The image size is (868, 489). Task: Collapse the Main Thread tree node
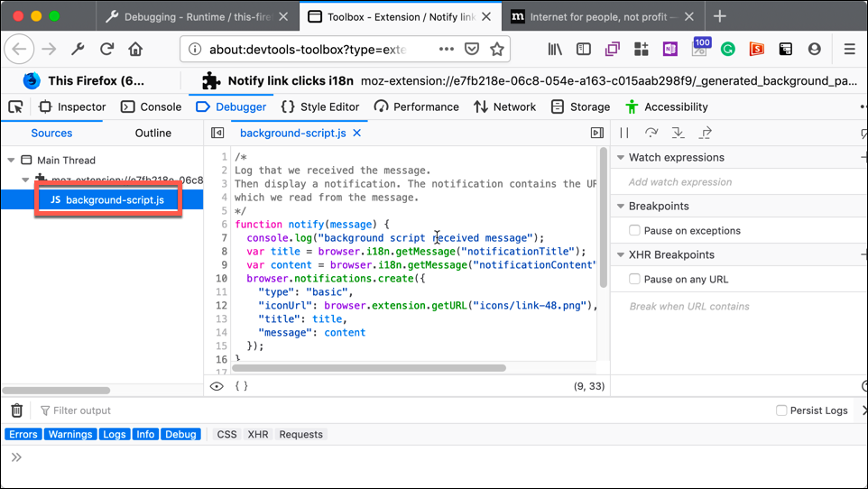pyautogui.click(x=11, y=161)
